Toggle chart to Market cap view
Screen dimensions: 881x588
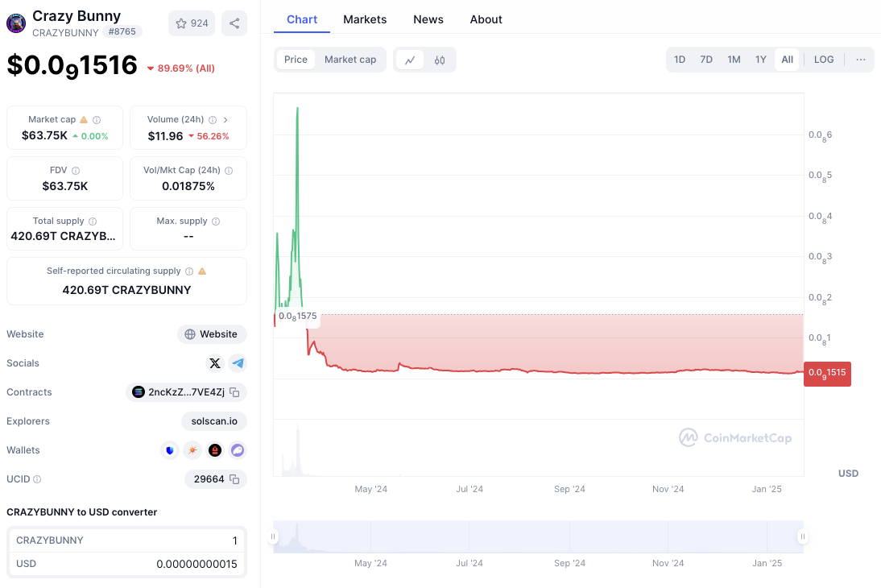(x=350, y=60)
